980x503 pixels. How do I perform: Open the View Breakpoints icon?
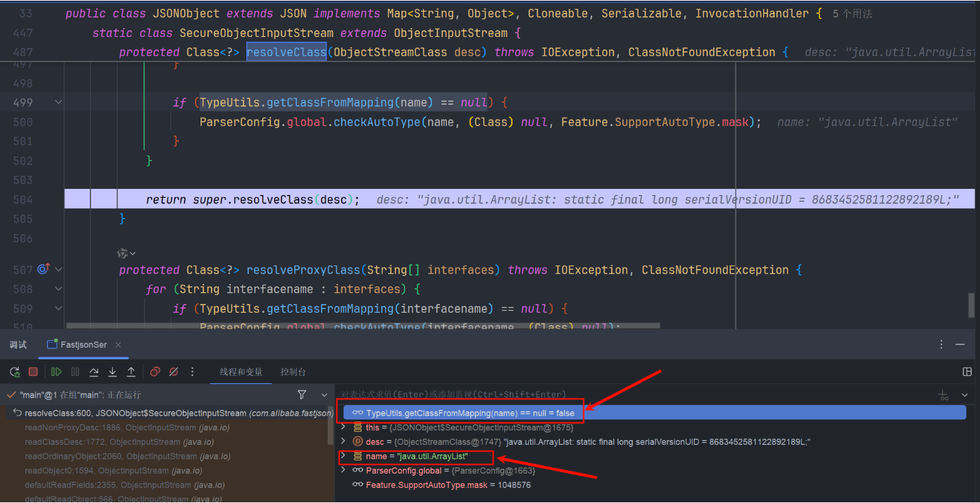pos(155,372)
